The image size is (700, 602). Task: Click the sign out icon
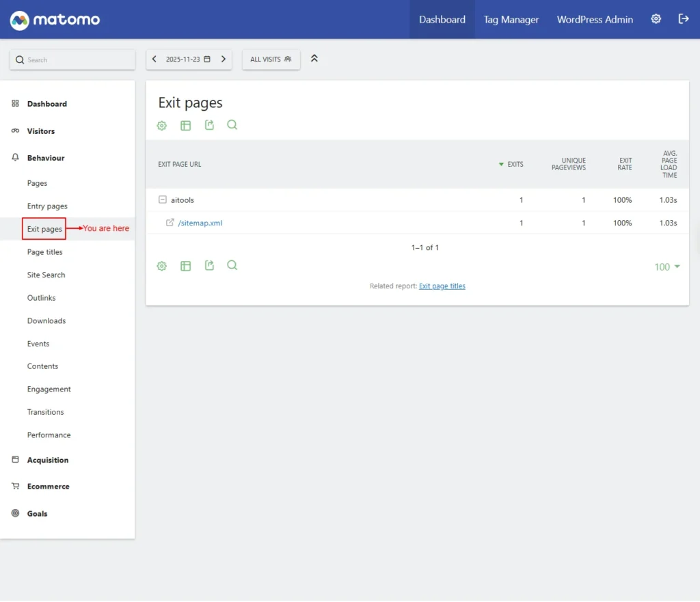[683, 19]
